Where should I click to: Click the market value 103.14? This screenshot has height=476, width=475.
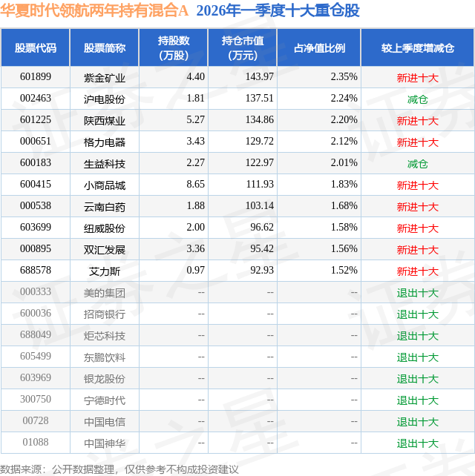[x=259, y=206]
